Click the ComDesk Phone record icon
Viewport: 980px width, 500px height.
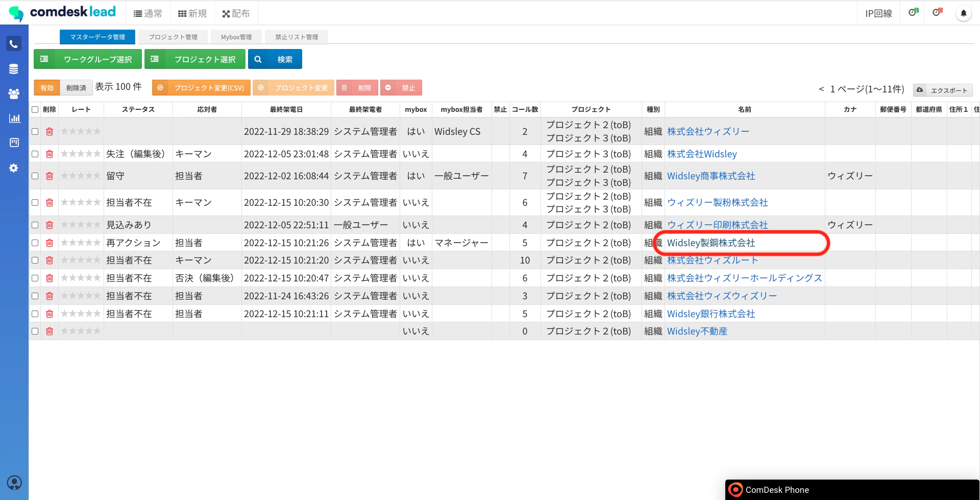click(736, 490)
